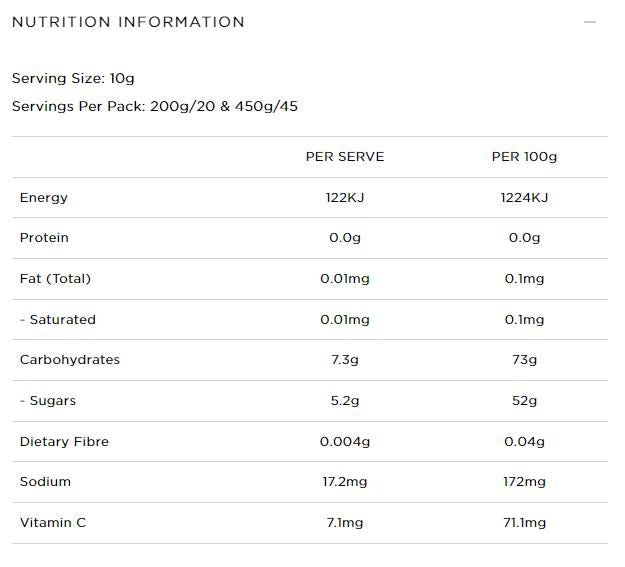Click the Sodium row label

pyautogui.click(x=45, y=482)
